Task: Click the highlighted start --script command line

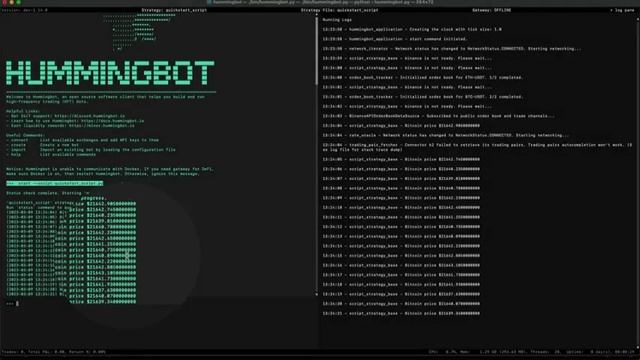Action: [55, 183]
